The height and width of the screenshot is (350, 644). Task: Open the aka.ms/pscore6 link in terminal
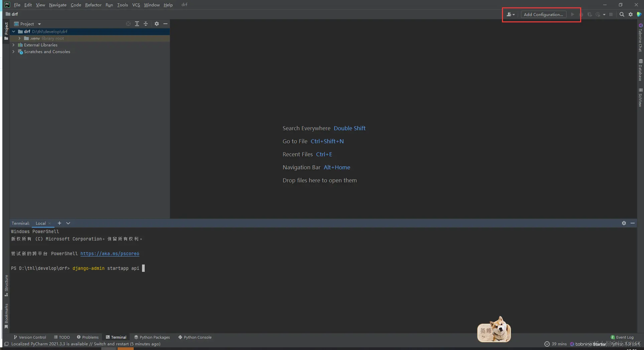(x=110, y=253)
